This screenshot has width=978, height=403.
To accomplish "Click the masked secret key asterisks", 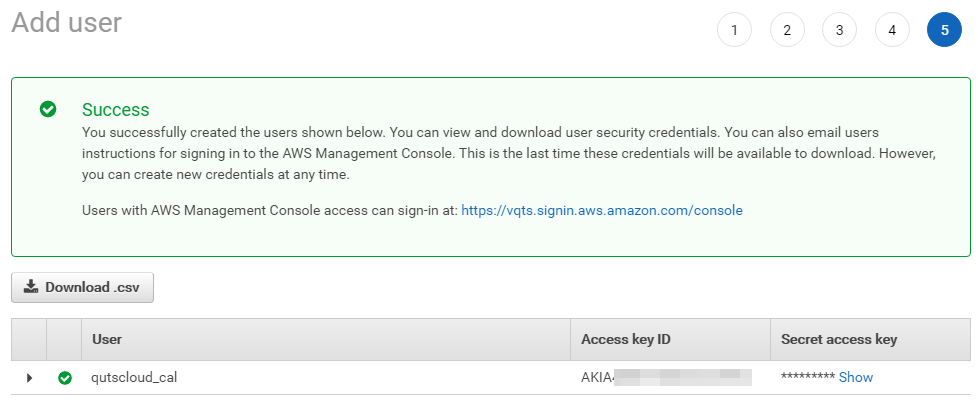I will click(x=807, y=378).
